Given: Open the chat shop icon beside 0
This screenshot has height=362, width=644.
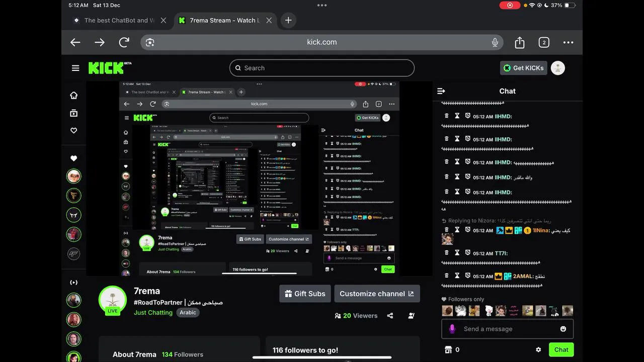Looking at the screenshot, I should (x=448, y=349).
